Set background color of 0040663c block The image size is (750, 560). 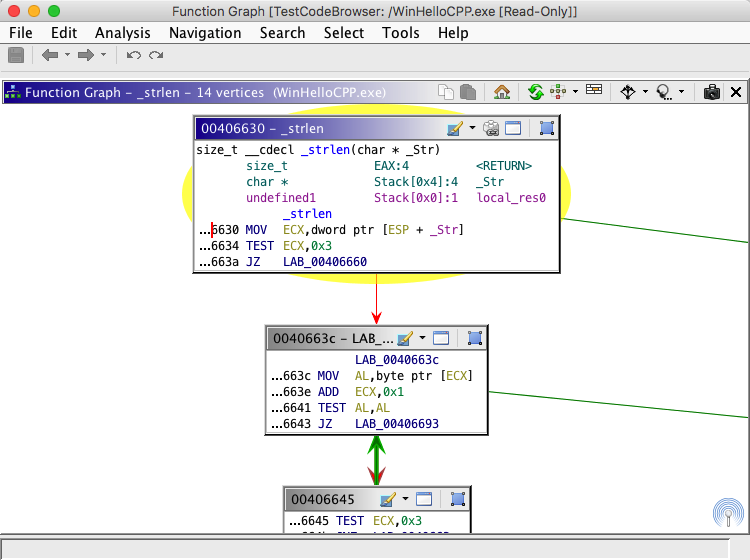pyautogui.click(x=404, y=339)
